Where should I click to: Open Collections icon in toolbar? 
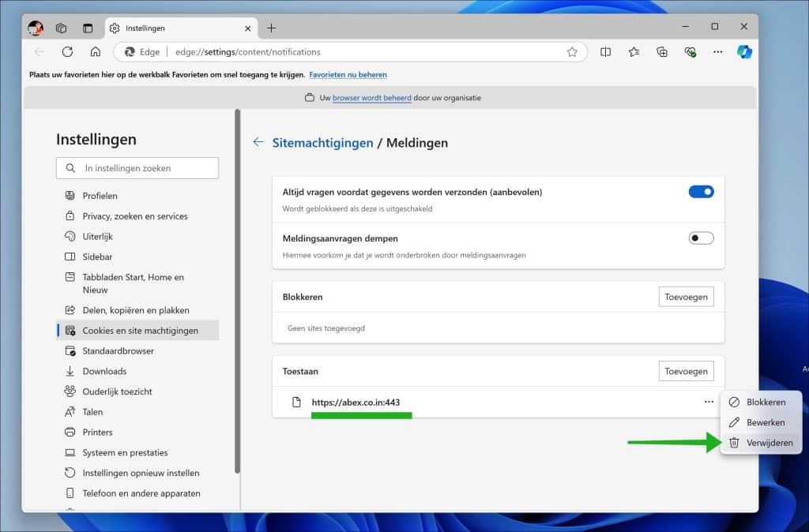click(x=662, y=51)
